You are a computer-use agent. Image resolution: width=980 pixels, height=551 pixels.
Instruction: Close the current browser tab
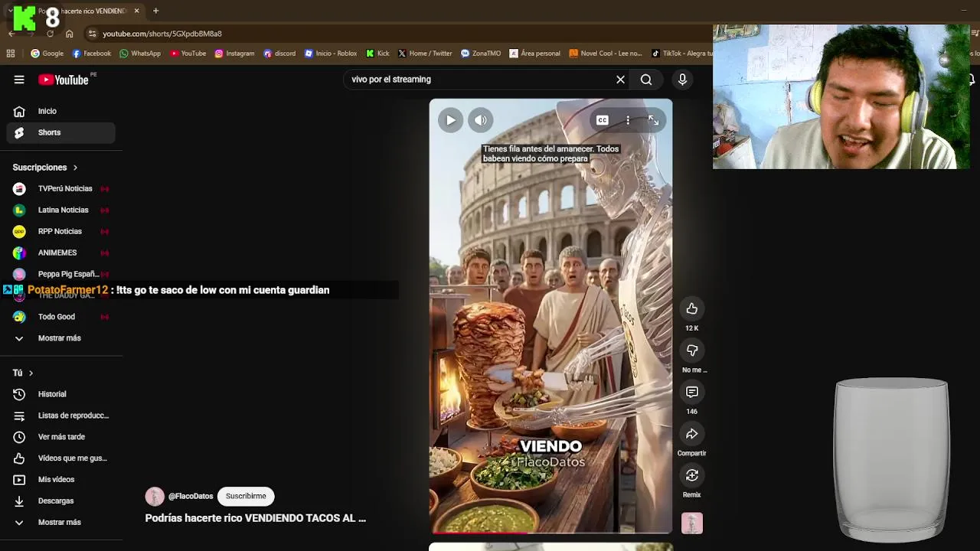pos(136,11)
